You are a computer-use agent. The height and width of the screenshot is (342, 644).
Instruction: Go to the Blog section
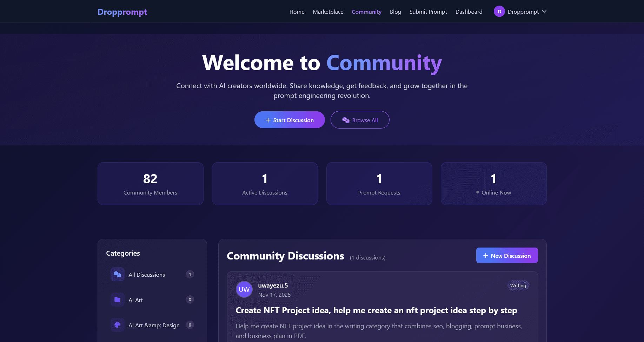[x=395, y=12]
